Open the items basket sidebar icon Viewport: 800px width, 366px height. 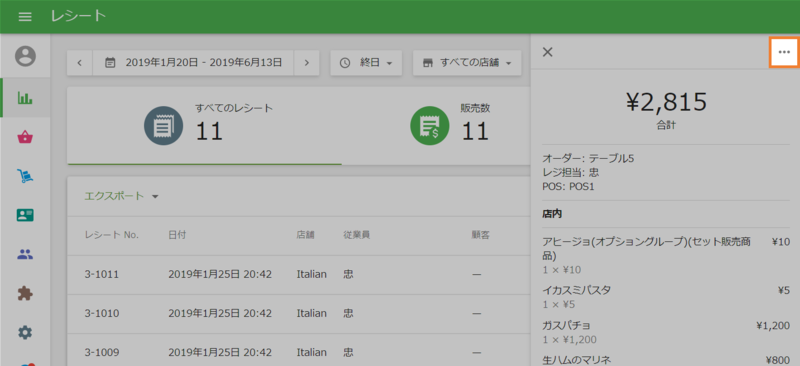tap(25, 137)
